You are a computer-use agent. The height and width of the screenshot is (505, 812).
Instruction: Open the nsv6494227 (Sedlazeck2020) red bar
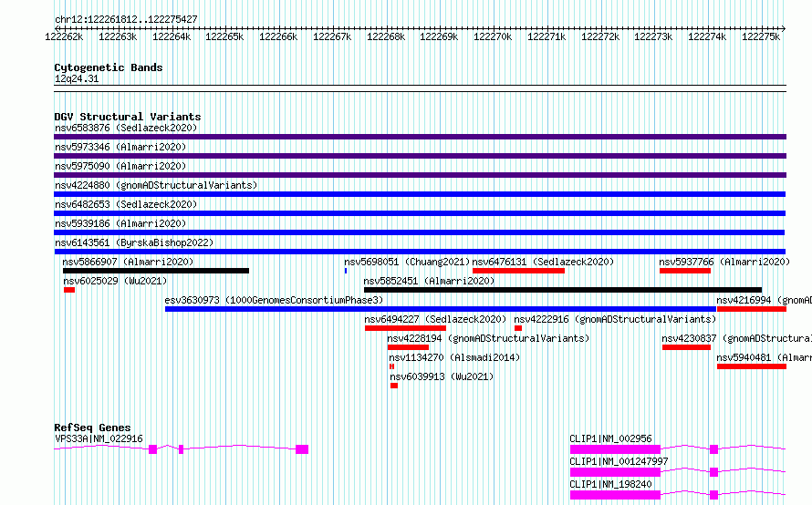(x=405, y=328)
